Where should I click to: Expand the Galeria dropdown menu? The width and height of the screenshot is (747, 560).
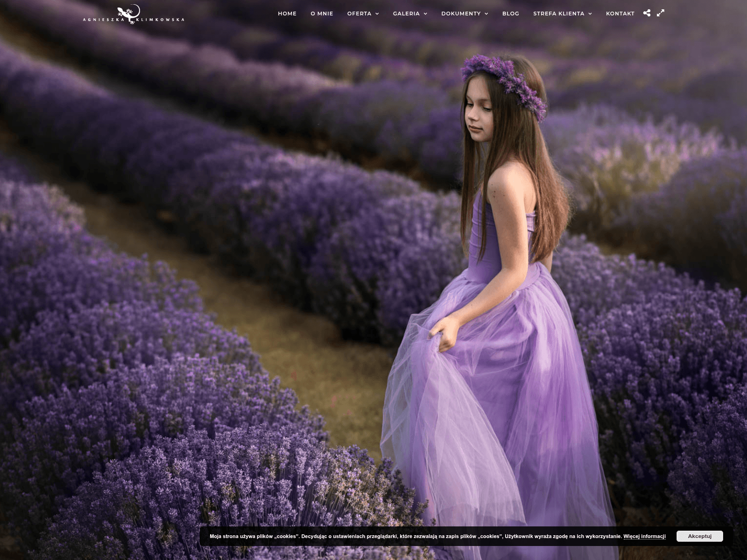click(x=410, y=14)
